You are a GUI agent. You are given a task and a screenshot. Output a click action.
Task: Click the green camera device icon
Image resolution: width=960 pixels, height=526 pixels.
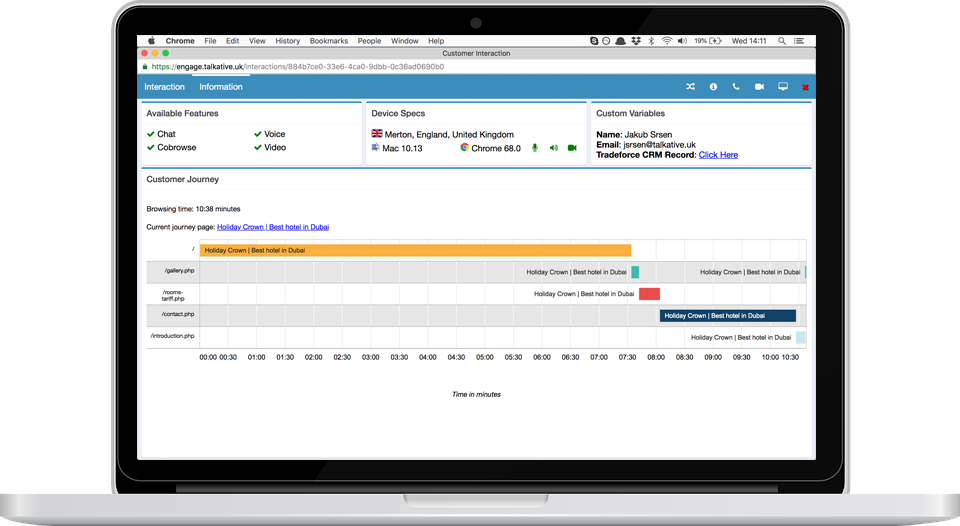click(572, 148)
